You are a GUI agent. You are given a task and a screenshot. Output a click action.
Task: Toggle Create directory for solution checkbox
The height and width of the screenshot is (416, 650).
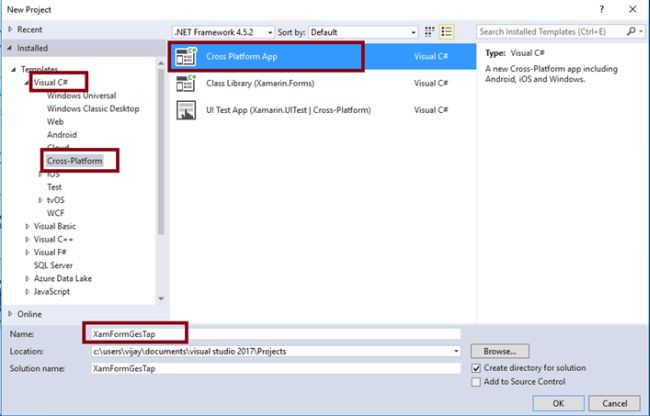476,368
